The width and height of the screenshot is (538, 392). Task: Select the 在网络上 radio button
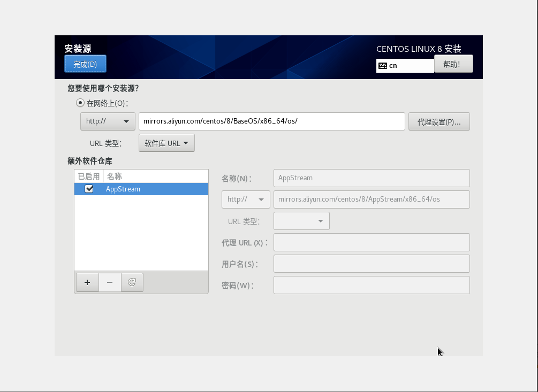coord(80,103)
